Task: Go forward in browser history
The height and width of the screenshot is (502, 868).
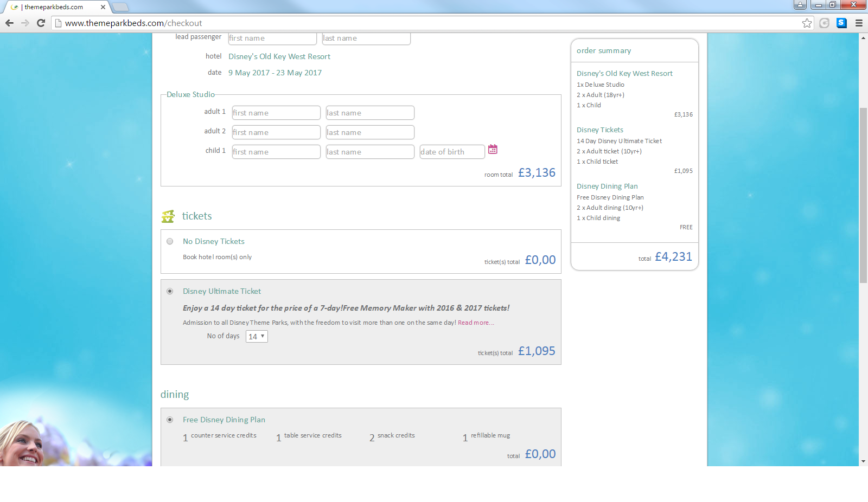Action: click(25, 23)
